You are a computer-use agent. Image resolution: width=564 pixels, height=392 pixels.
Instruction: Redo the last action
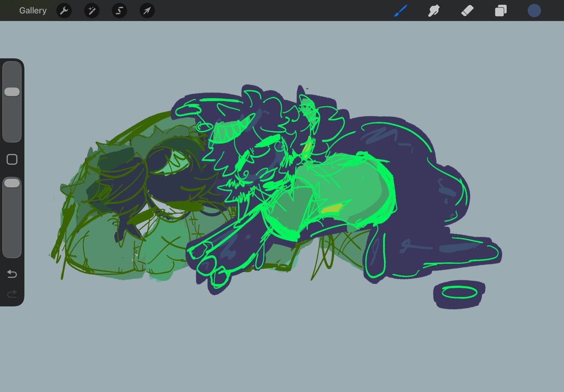click(x=12, y=294)
